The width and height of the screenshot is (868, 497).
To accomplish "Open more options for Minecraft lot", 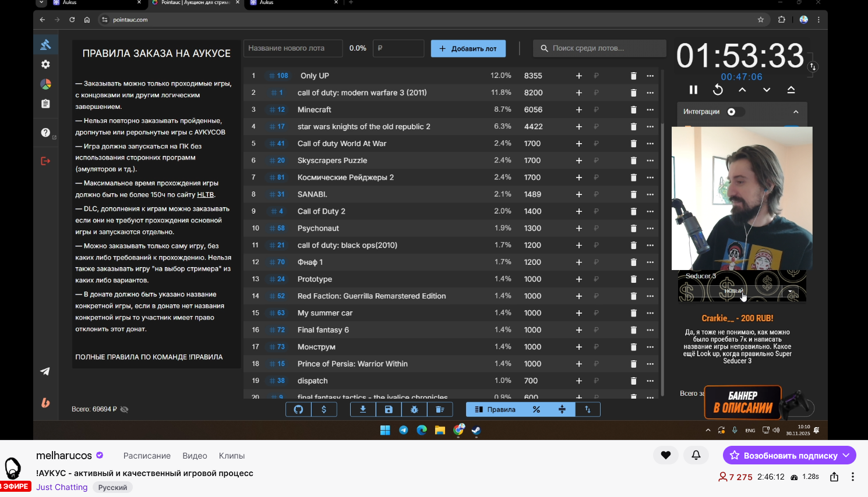I will [x=650, y=109].
